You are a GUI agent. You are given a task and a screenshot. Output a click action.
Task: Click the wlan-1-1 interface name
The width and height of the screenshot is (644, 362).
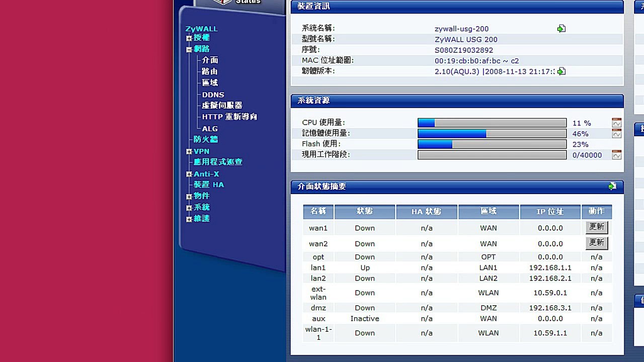click(x=318, y=333)
